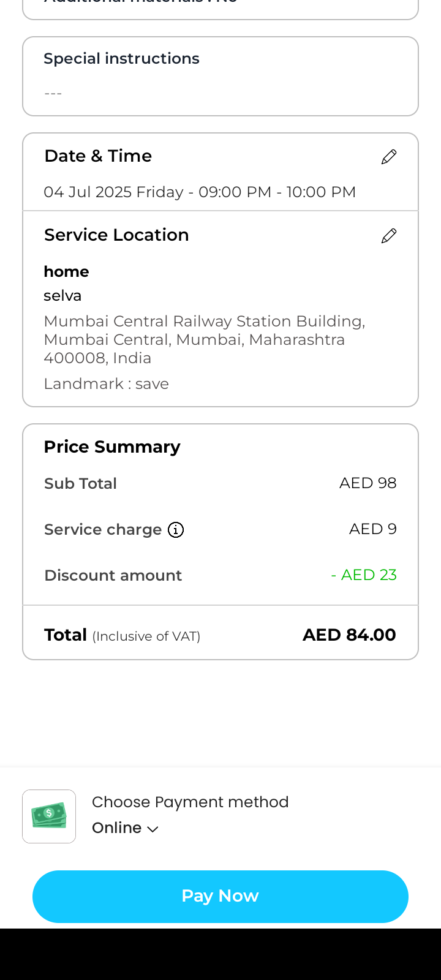Open Service charge info icon
The image size is (441, 980).
(176, 530)
